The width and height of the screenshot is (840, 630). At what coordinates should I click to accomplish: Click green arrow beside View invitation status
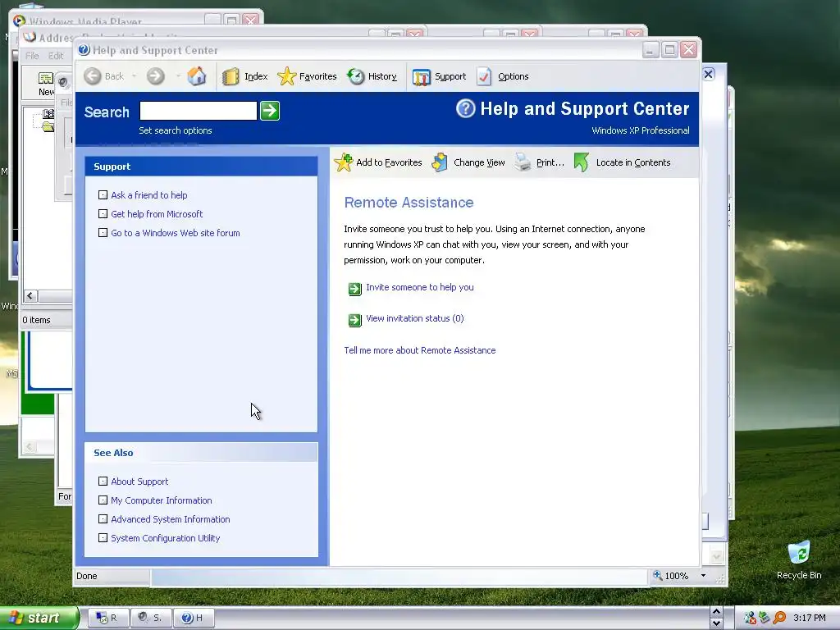click(354, 320)
